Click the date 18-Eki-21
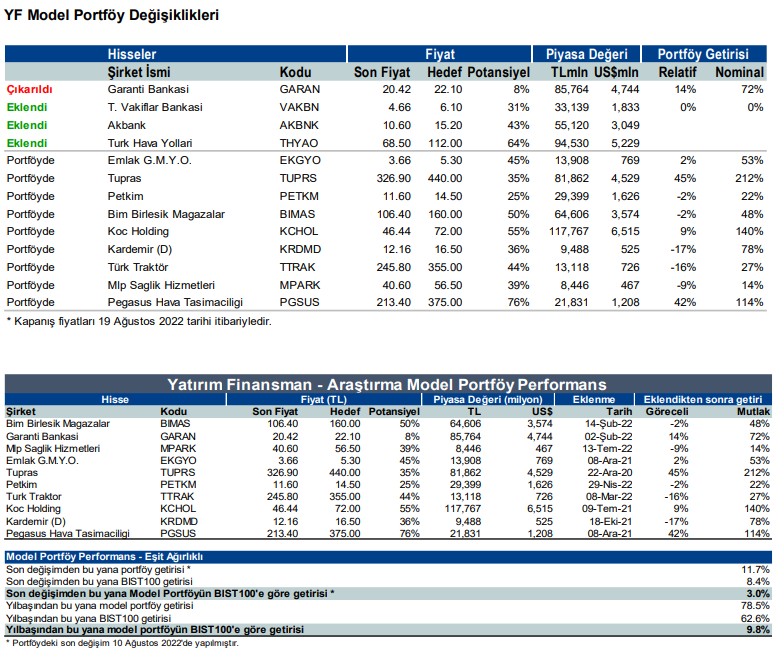779x653 pixels. click(611, 522)
